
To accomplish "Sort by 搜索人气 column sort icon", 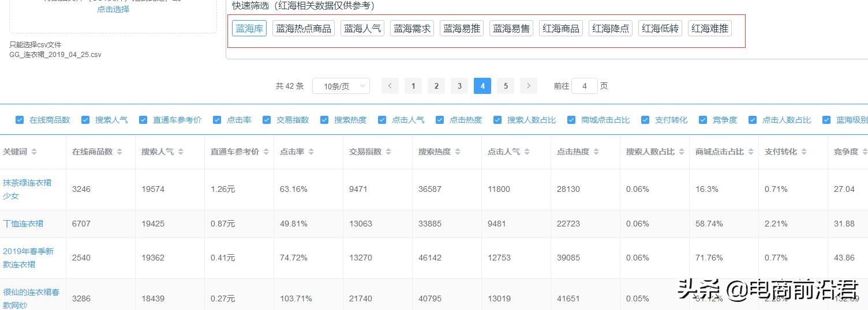I will click(x=181, y=152).
